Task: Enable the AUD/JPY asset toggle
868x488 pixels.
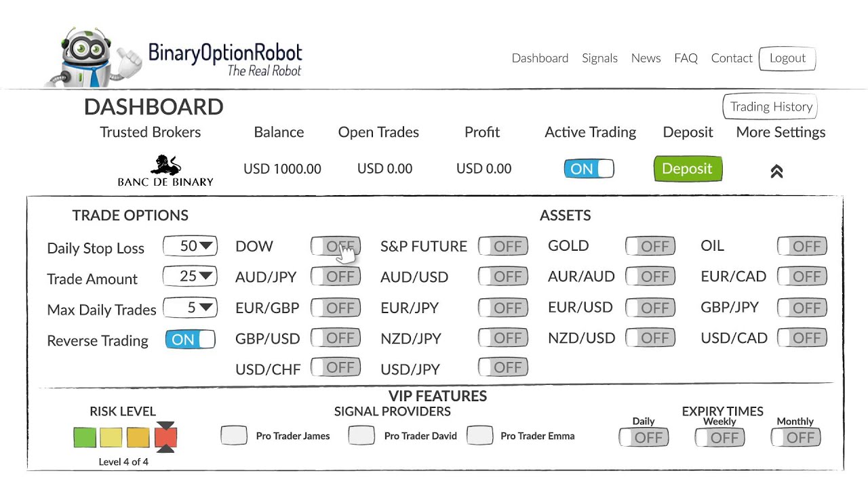Action: coord(335,277)
